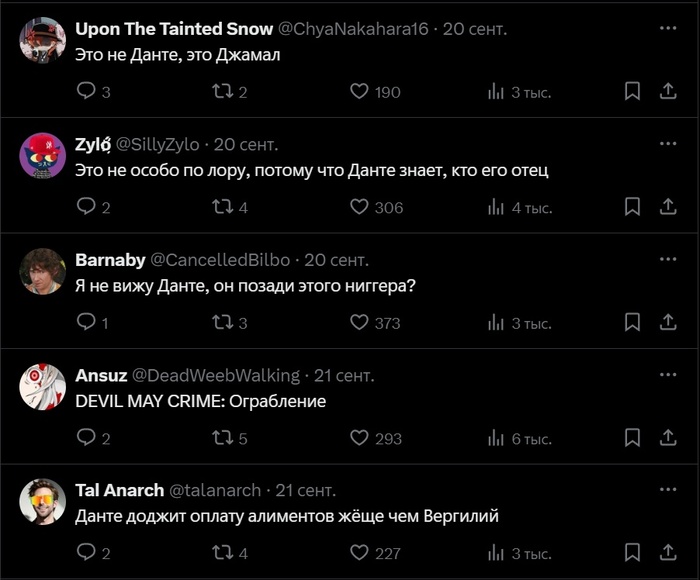Open Tal Anarch's profile name link
Image resolution: width=700 pixels, height=580 pixels.
[x=119, y=490]
